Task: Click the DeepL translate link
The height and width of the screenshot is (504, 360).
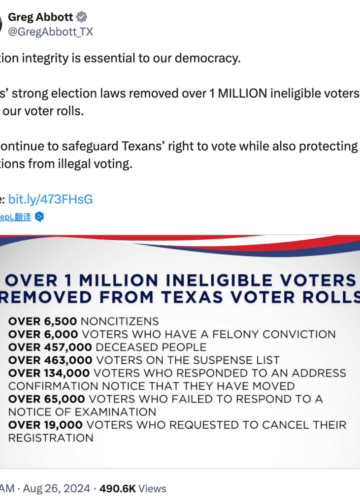Action: pyautogui.click(x=15, y=217)
